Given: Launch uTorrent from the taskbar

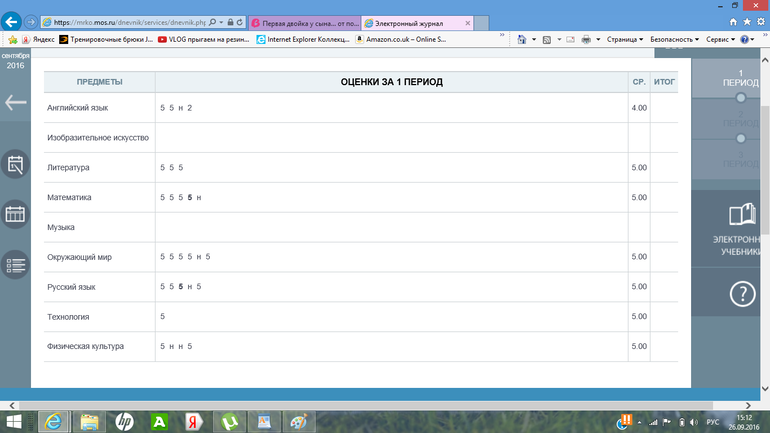Looking at the screenshot, I should [x=228, y=421].
